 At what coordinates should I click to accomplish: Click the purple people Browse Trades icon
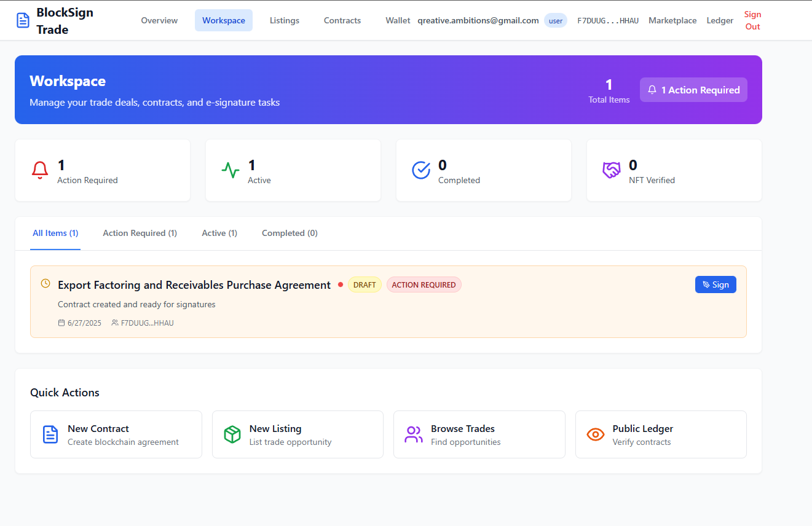tap(414, 434)
